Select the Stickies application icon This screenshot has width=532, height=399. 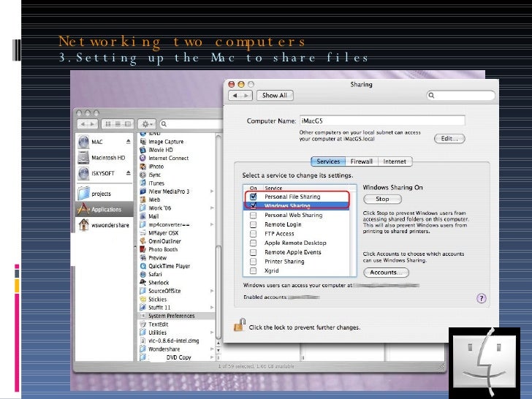[x=143, y=300]
